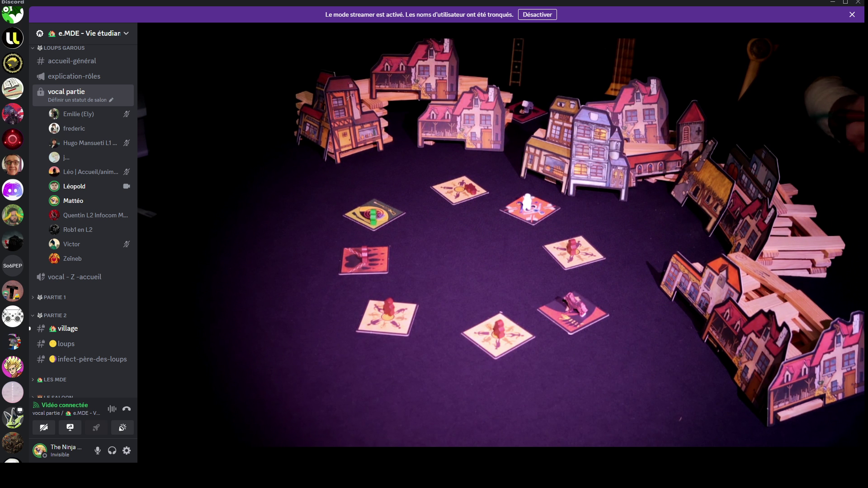
Task: Dismiss the streamer mode banner
Action: click(852, 14)
